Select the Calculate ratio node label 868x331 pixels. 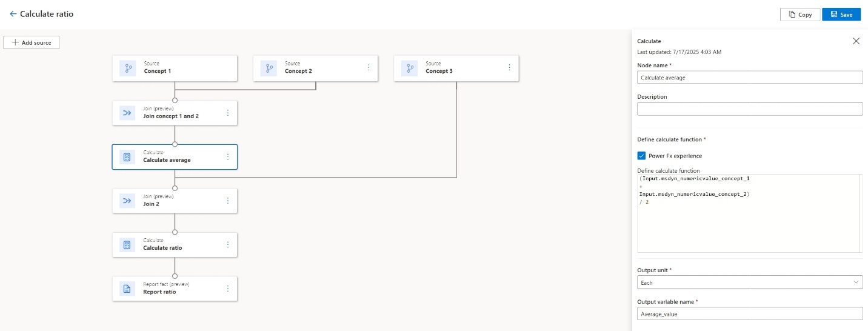pos(162,248)
